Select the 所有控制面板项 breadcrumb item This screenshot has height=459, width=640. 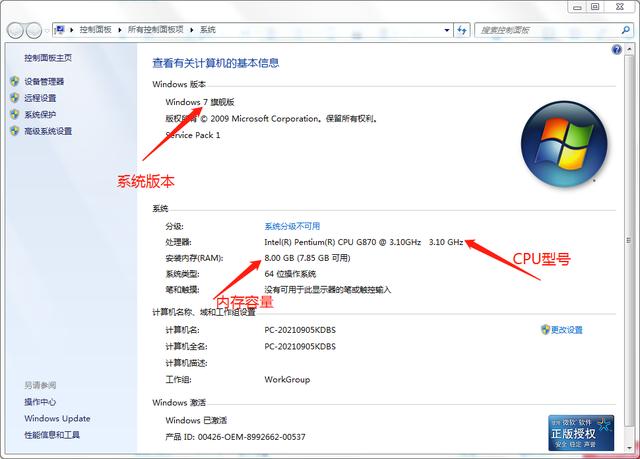click(x=156, y=29)
